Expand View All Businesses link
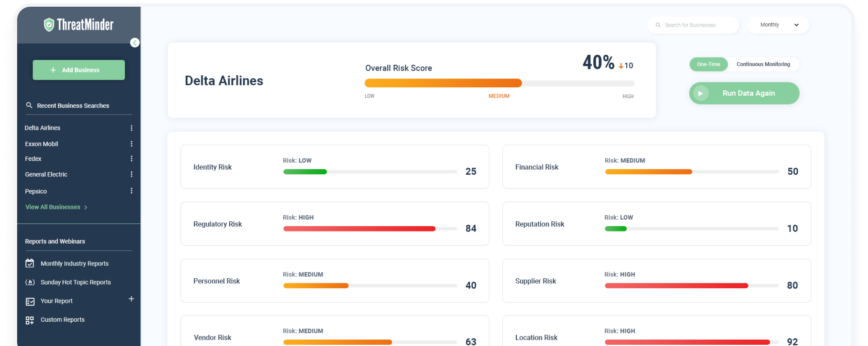 pos(56,207)
